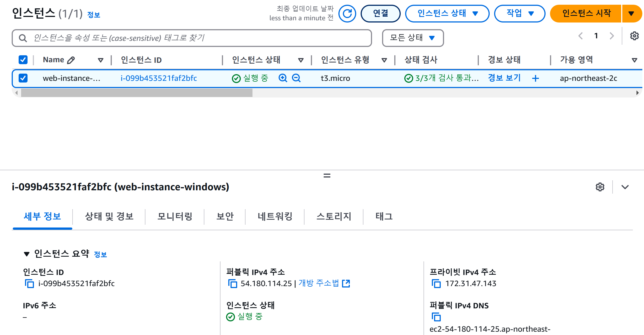Image resolution: width=644 pixels, height=335 pixels.
Task: Open the 모든 상태 filter dropdown
Action: click(413, 38)
